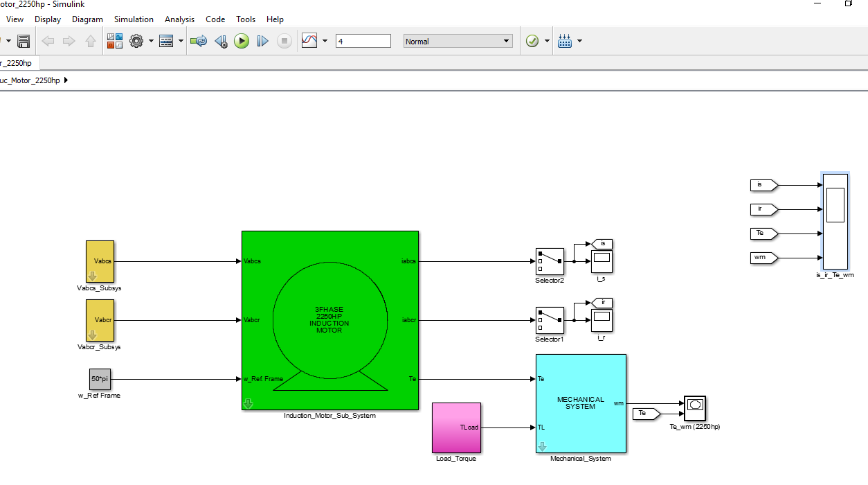This screenshot has height=485, width=868.
Task: Click the Save model icon
Action: point(24,42)
